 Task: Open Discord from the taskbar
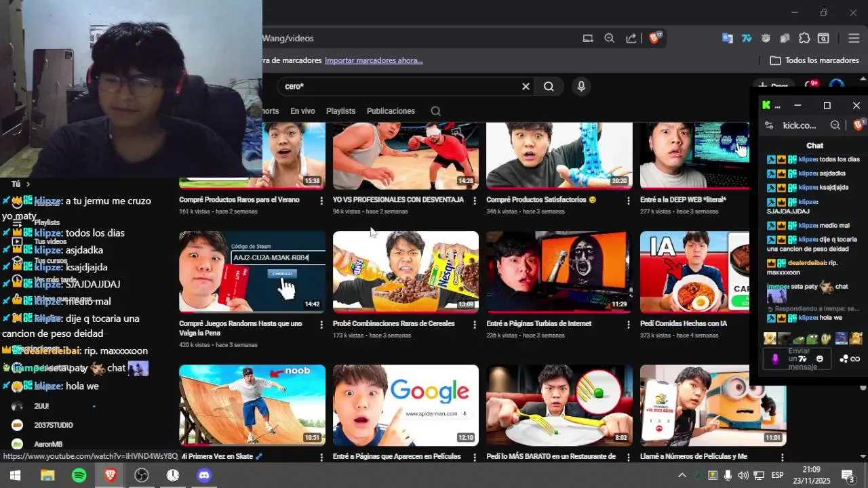point(204,475)
